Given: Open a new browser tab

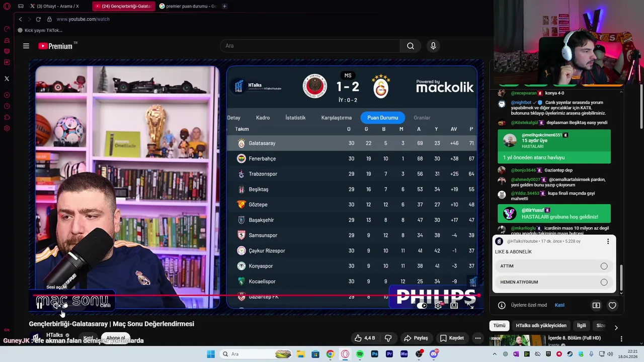Looking at the screenshot, I should pyautogui.click(x=224, y=6).
